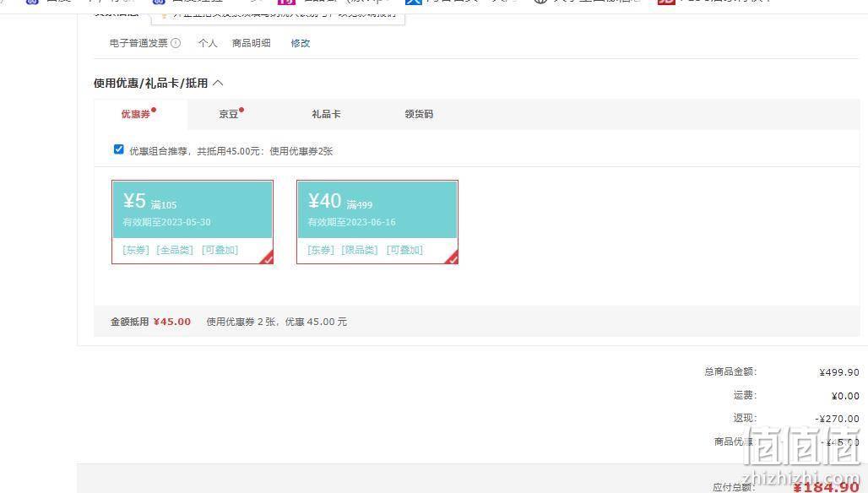
Task: Uncheck the 优惠组合推荐 checkbox
Action: tap(118, 149)
